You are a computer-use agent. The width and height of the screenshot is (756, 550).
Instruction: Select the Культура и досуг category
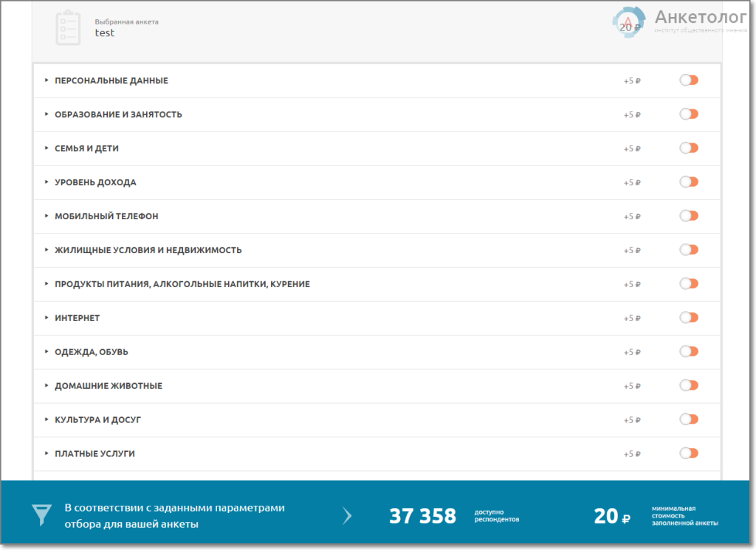point(97,420)
